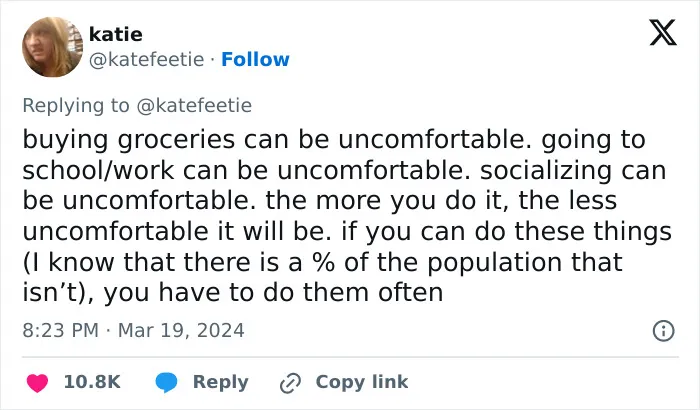Click the Copy link text
This screenshot has height=410, width=700.
362,382
